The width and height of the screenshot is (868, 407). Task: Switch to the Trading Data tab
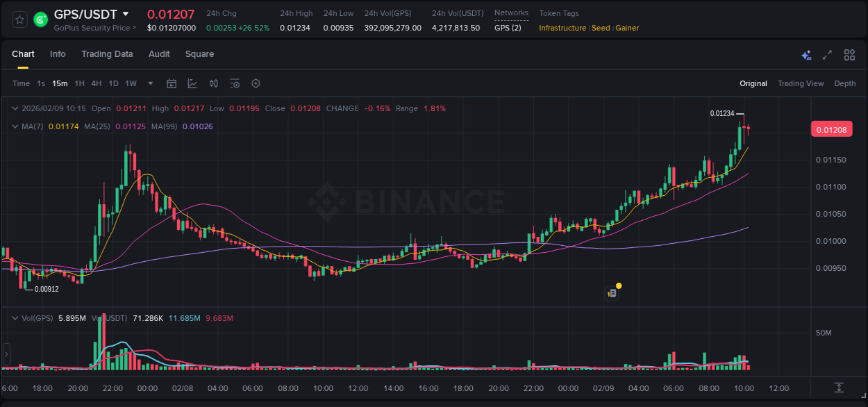click(108, 54)
